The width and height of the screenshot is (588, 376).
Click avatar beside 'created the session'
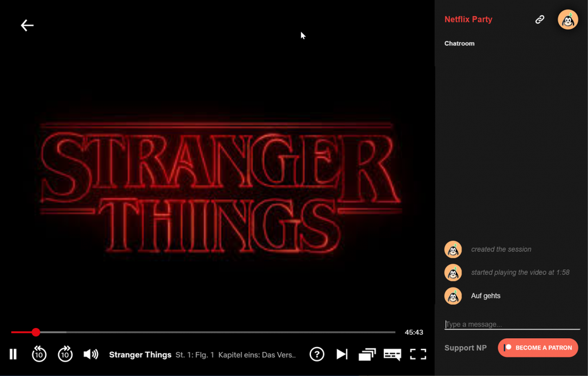coord(453,250)
